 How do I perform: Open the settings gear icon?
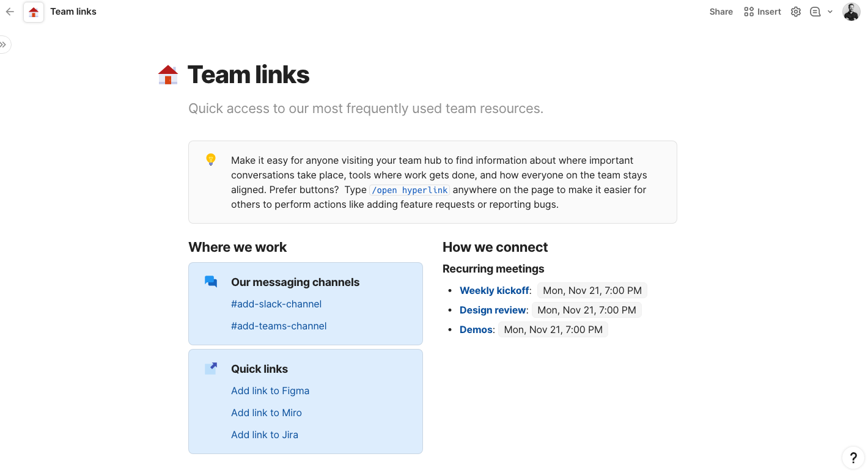point(795,12)
